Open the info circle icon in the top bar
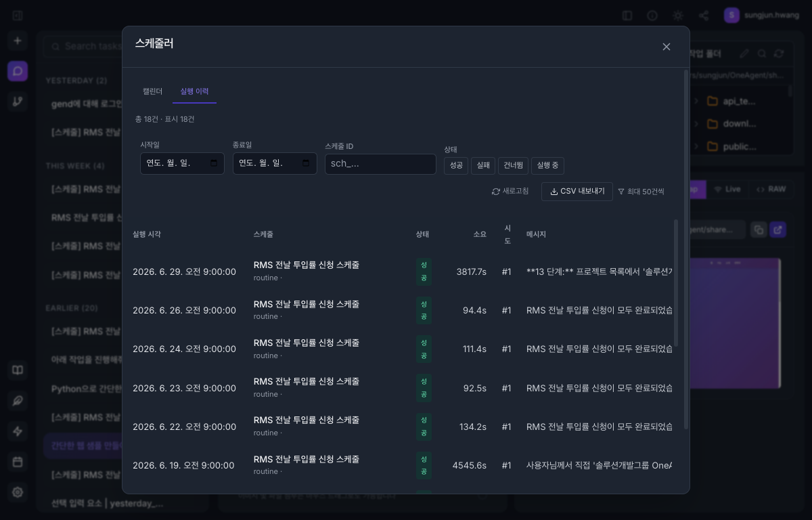812x520 pixels. (652, 15)
